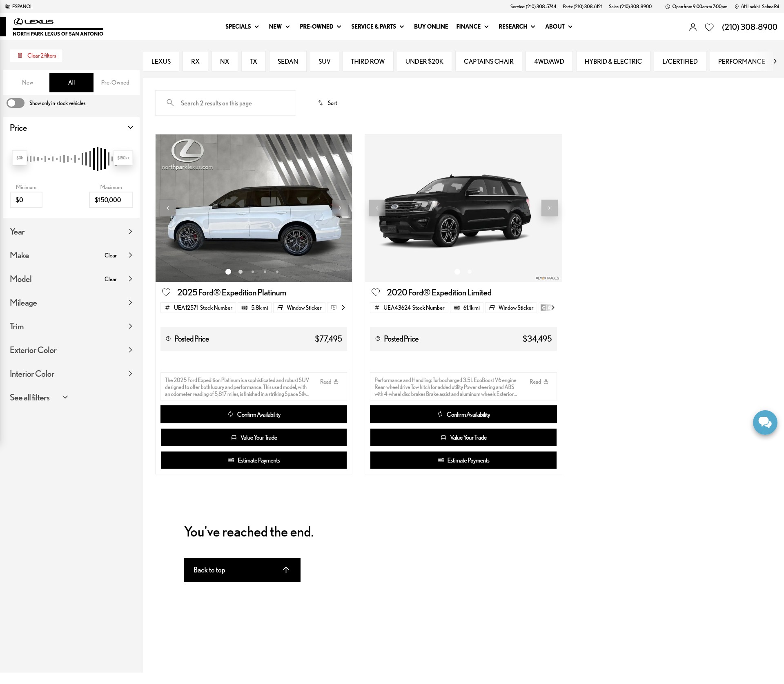Click the user account icon
The height and width of the screenshot is (684, 784).
(693, 27)
